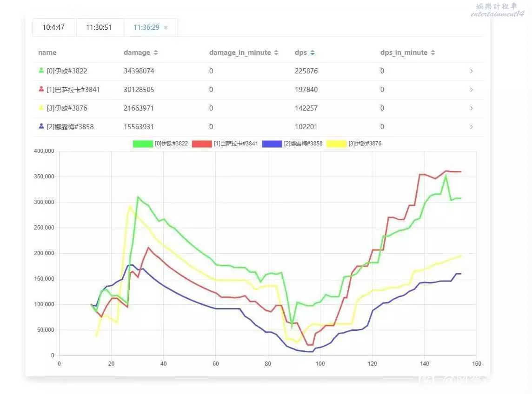Open the 11:30:51 tab

(99, 27)
